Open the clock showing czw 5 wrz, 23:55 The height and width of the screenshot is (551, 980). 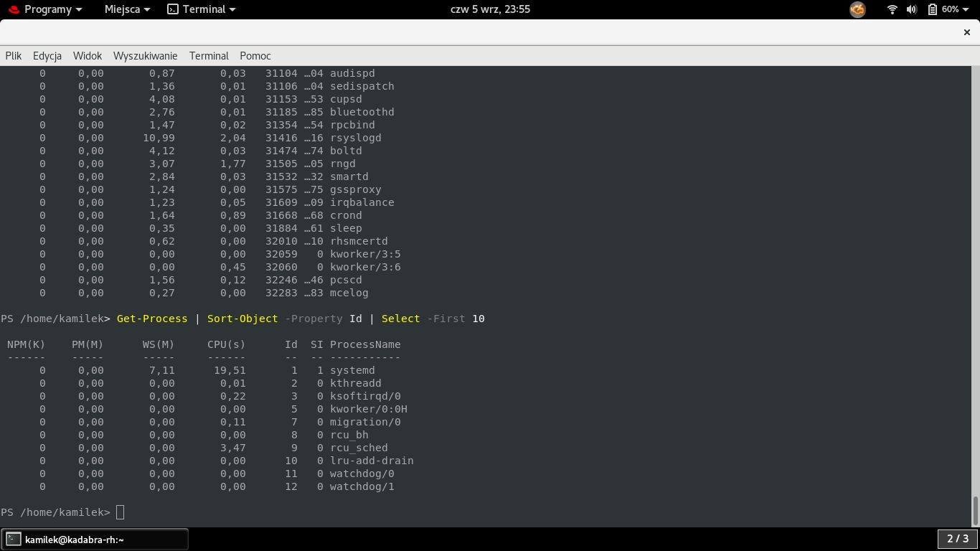(x=490, y=9)
